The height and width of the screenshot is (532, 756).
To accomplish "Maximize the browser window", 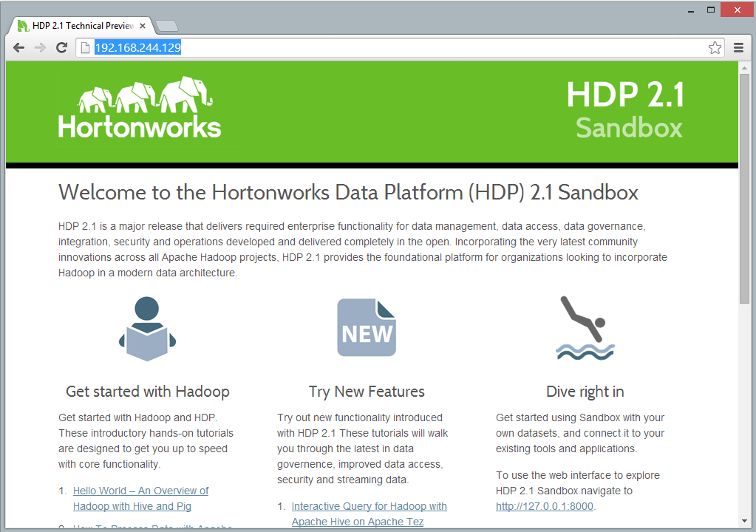I will [711, 10].
